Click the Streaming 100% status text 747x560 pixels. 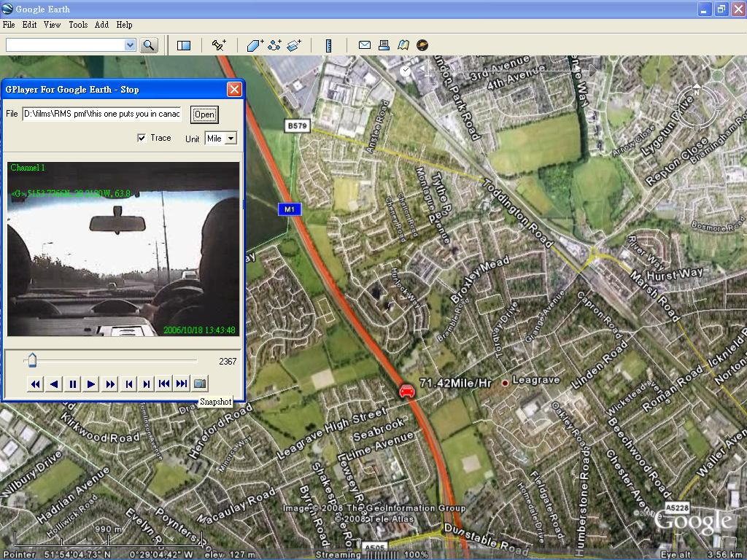[371, 555]
